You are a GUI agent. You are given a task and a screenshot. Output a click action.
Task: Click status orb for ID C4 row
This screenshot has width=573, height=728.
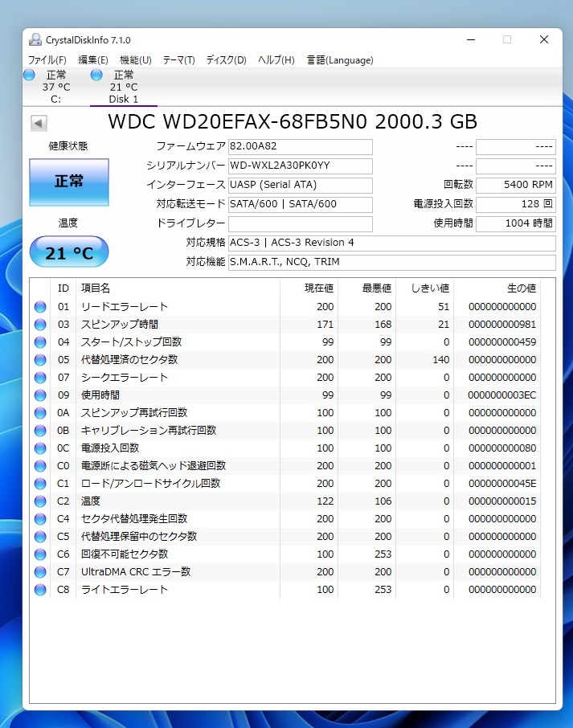point(40,518)
